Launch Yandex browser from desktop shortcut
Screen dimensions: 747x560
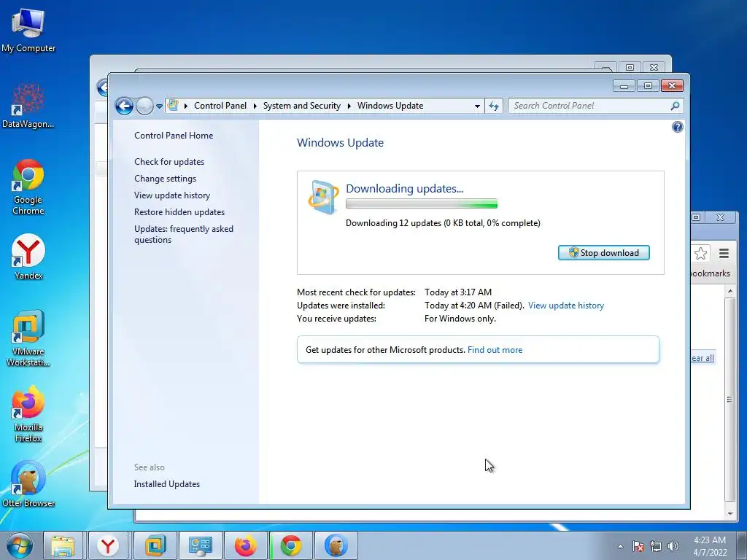tap(28, 256)
